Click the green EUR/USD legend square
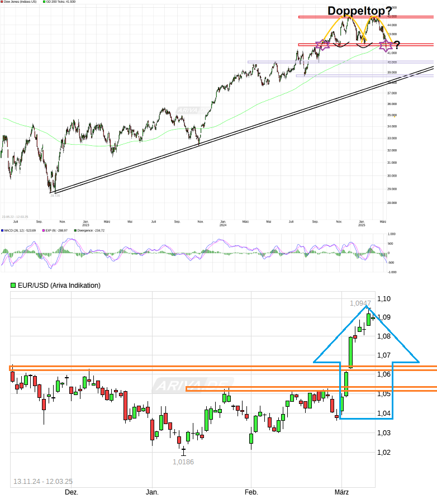437x504 pixels. click(13, 286)
